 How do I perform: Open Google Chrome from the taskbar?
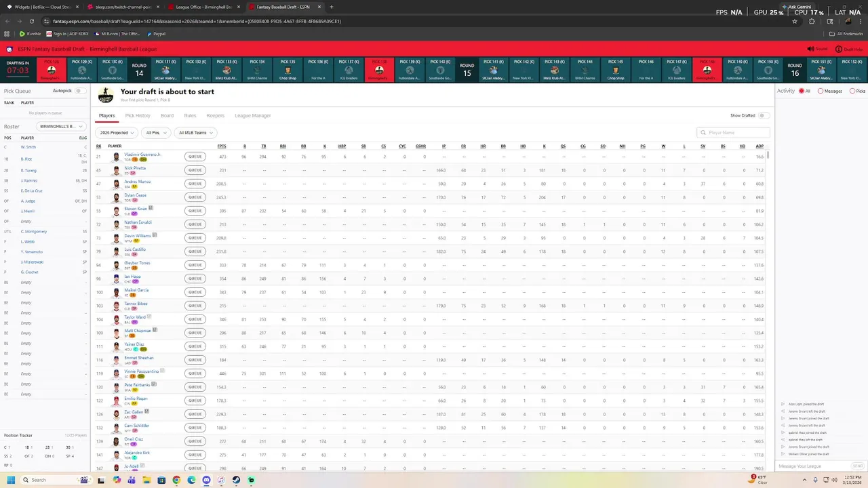176,480
